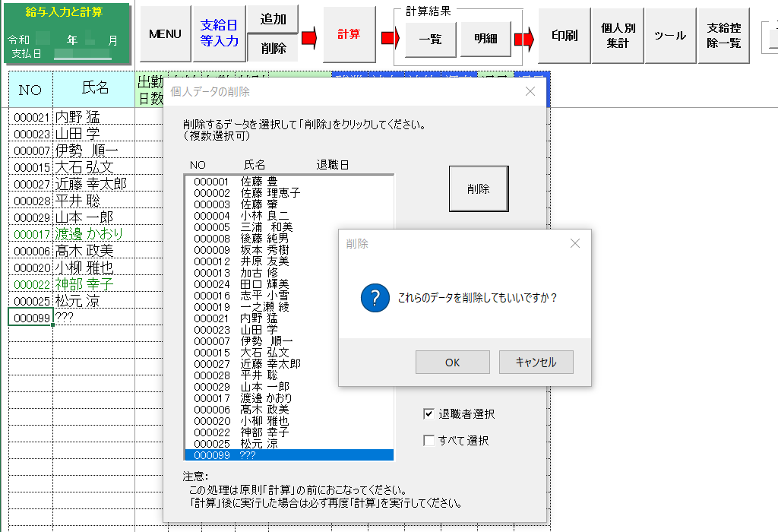The height and width of the screenshot is (532, 778).
Task: Open the 一覧 calculation results list
Action: (430, 40)
